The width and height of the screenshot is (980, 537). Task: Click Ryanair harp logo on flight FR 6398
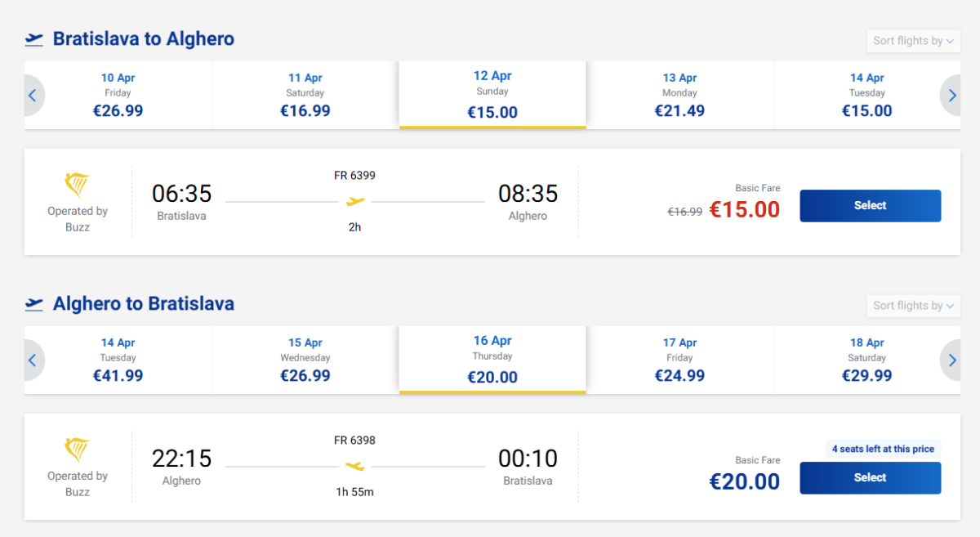pyautogui.click(x=78, y=450)
